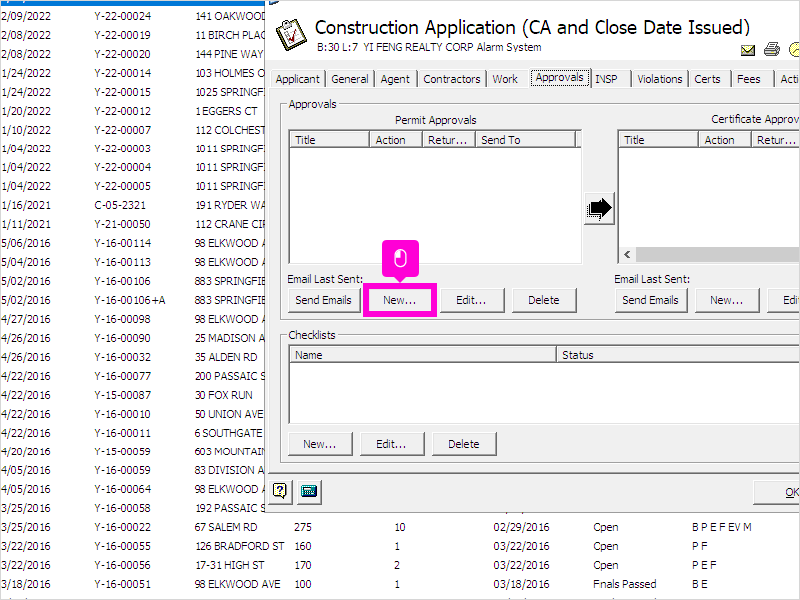Open the Agent tab

[x=395, y=79]
